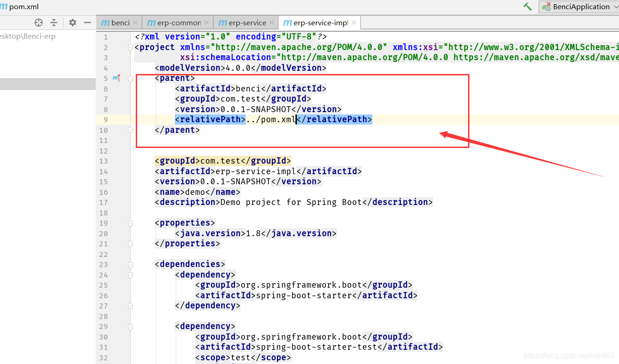This screenshot has width=619, height=364.
Task: Click the parent version 0.0.1-SNAPSHOT on line 8
Action: click(256, 109)
